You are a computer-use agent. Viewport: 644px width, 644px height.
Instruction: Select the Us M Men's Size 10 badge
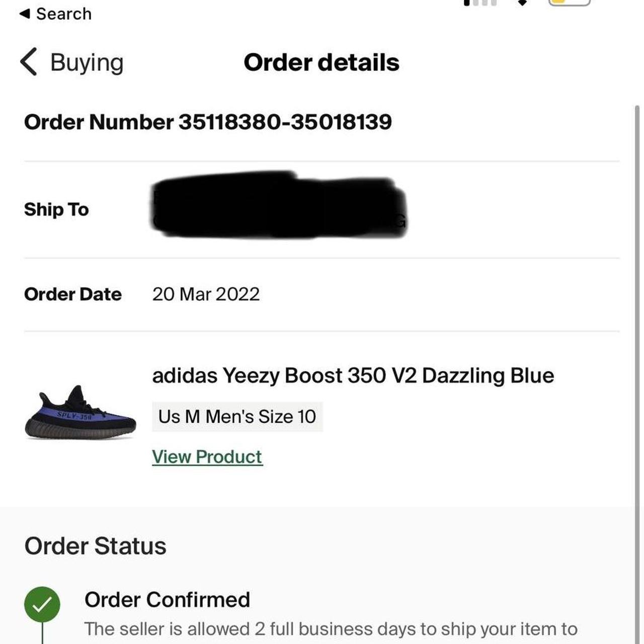pyautogui.click(x=236, y=416)
